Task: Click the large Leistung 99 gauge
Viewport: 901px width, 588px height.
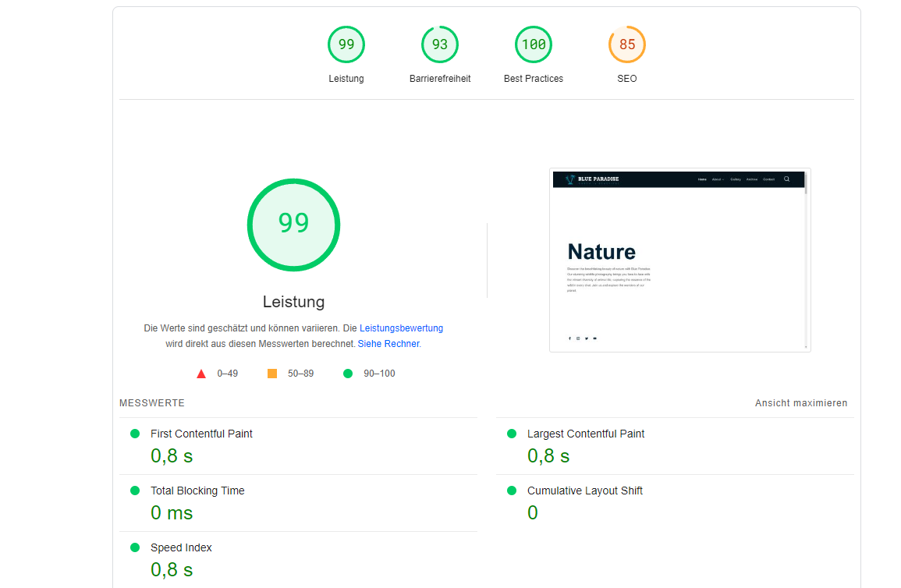Action: point(293,225)
